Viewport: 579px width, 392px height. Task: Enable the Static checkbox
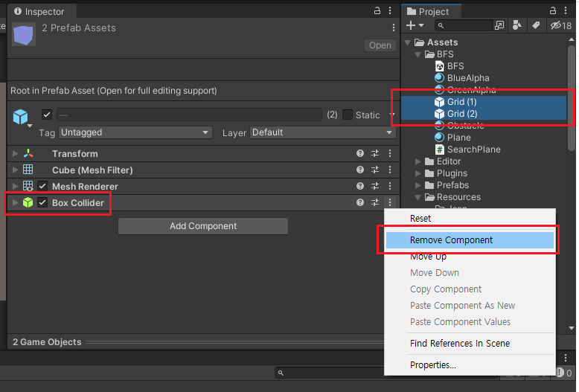tap(348, 115)
